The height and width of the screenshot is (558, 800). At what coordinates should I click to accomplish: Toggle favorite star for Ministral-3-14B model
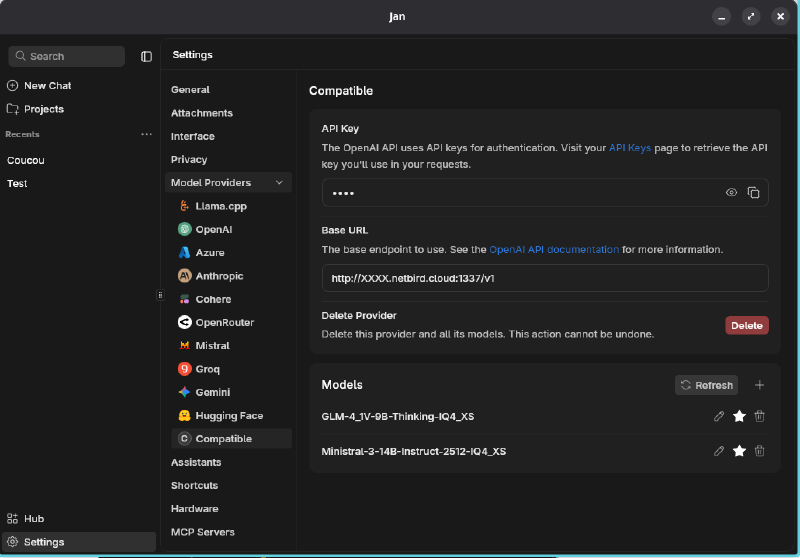pos(739,451)
